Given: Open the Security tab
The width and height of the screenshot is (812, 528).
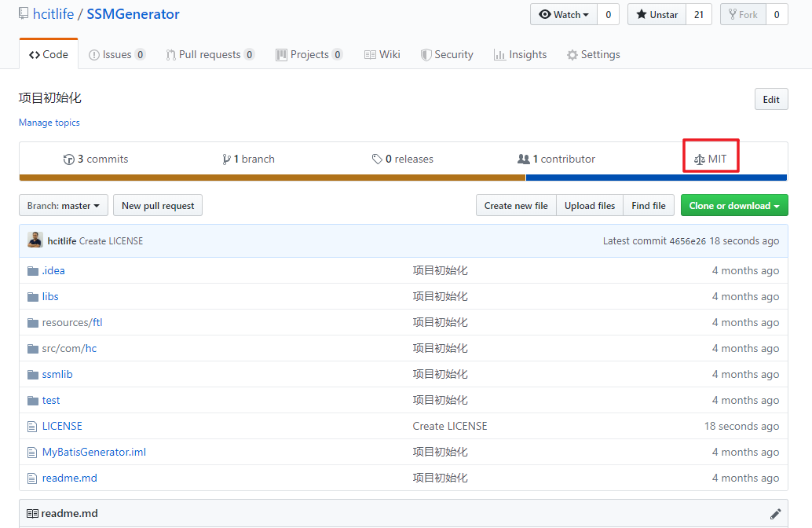Looking at the screenshot, I should (447, 54).
